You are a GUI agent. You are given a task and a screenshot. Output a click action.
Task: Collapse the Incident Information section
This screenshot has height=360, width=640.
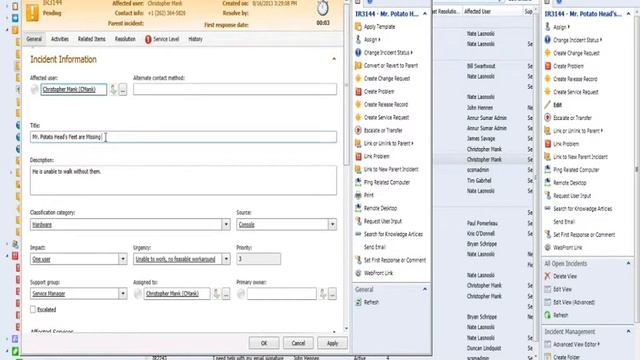pos(334,59)
